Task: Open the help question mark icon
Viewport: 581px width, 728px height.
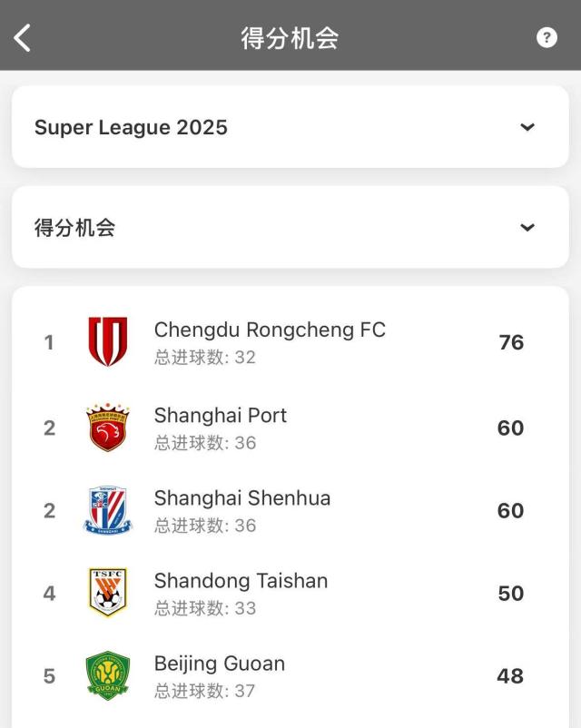Action: click(x=547, y=37)
